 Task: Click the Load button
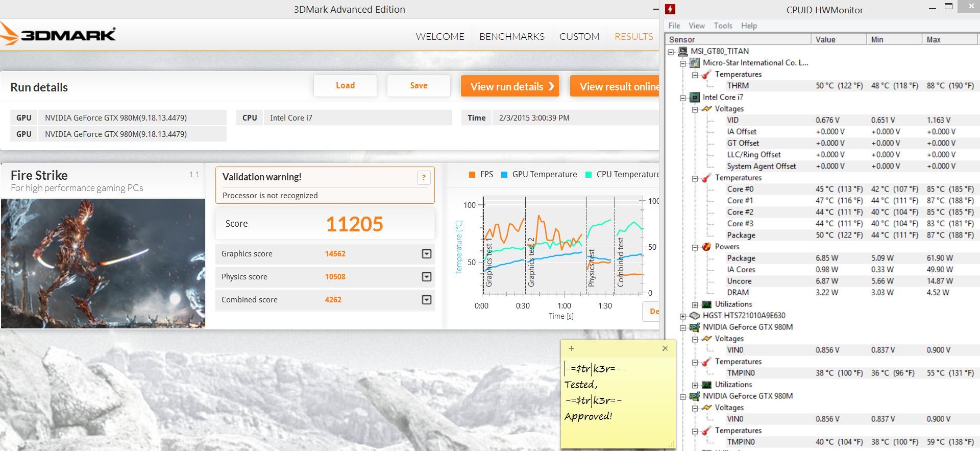pos(345,86)
